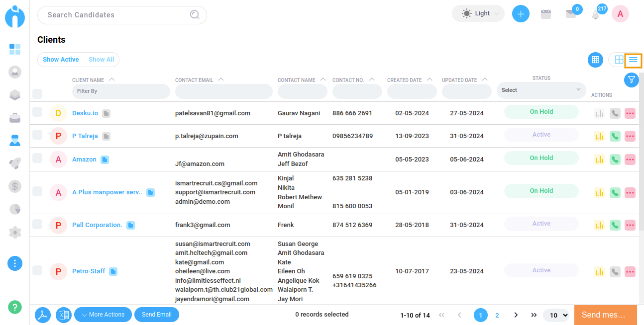Viewport: 644px width, 325px height.
Task: Open the user avatar A menu
Action: point(620,14)
